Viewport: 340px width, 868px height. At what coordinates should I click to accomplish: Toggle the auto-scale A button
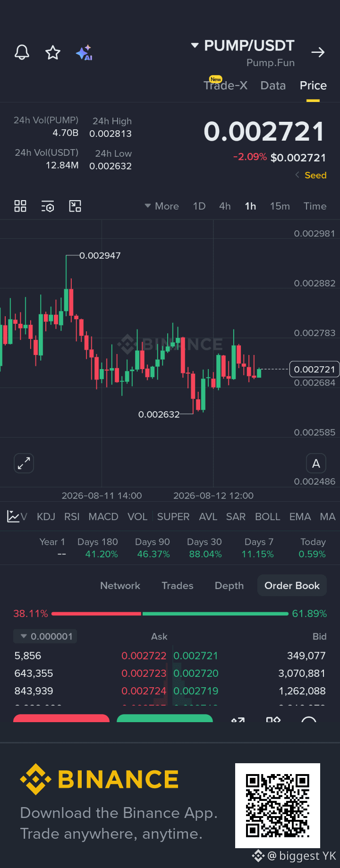point(316,463)
